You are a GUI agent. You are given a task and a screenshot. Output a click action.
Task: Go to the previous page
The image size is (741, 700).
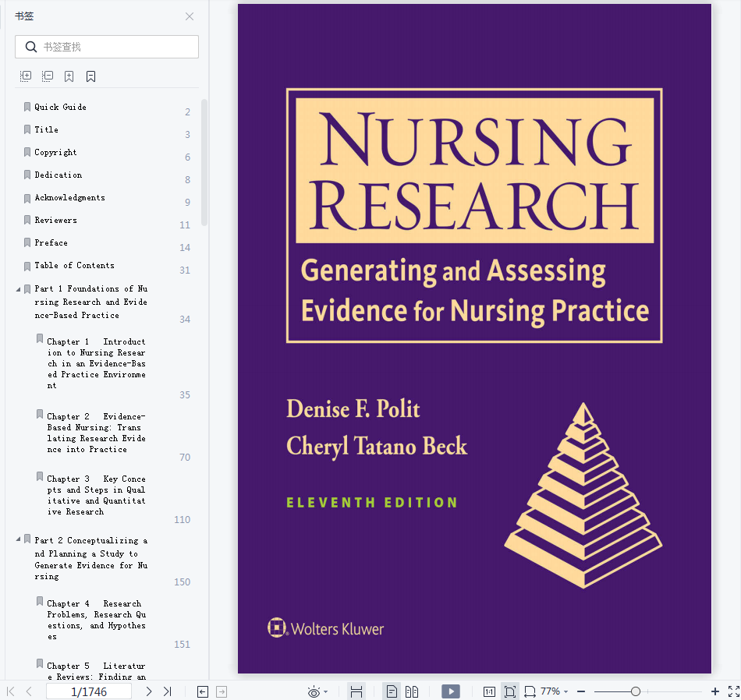[x=29, y=691]
